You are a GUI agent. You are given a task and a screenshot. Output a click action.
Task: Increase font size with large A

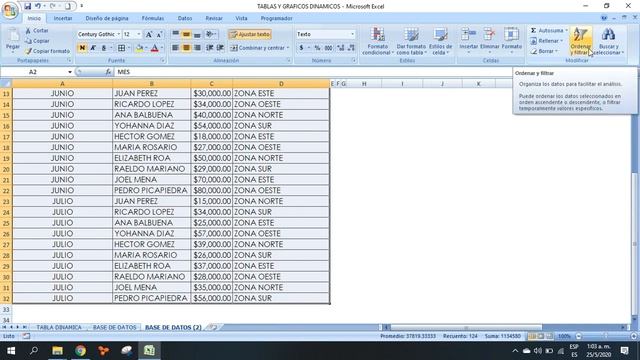tap(149, 34)
